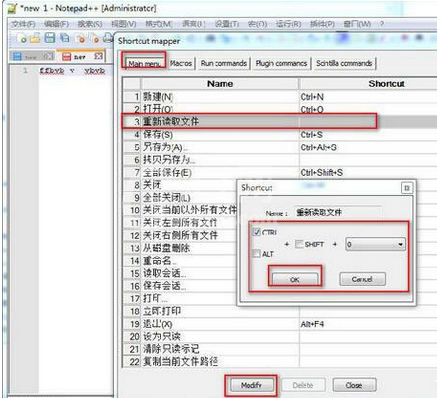Toggle the CTRL checkbox
This screenshot has width=437, height=398.
click(257, 232)
